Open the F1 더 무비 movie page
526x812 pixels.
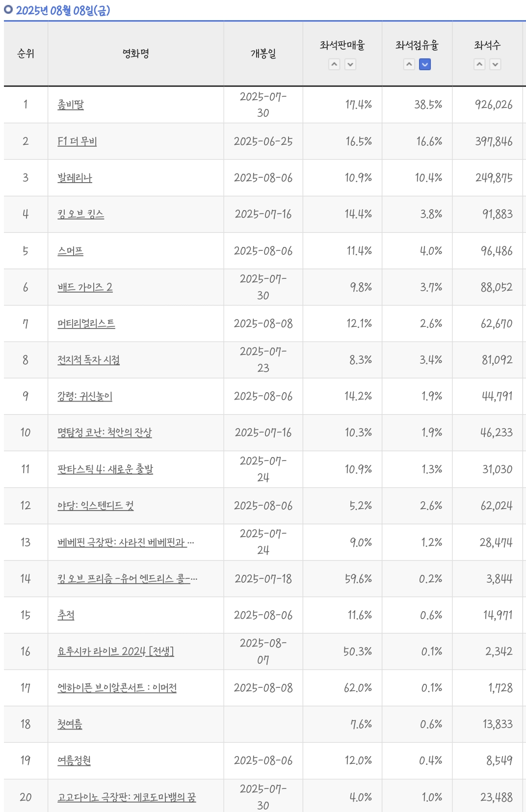click(x=77, y=141)
